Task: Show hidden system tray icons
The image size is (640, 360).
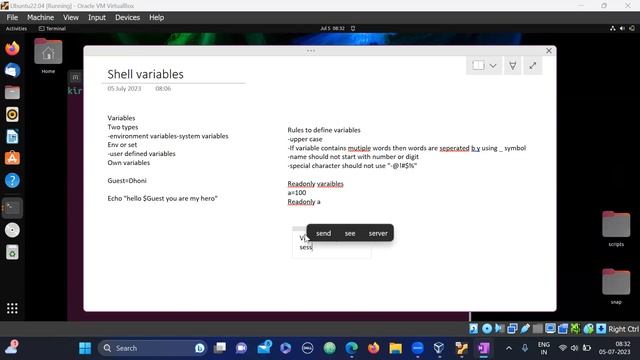Action: (509, 348)
